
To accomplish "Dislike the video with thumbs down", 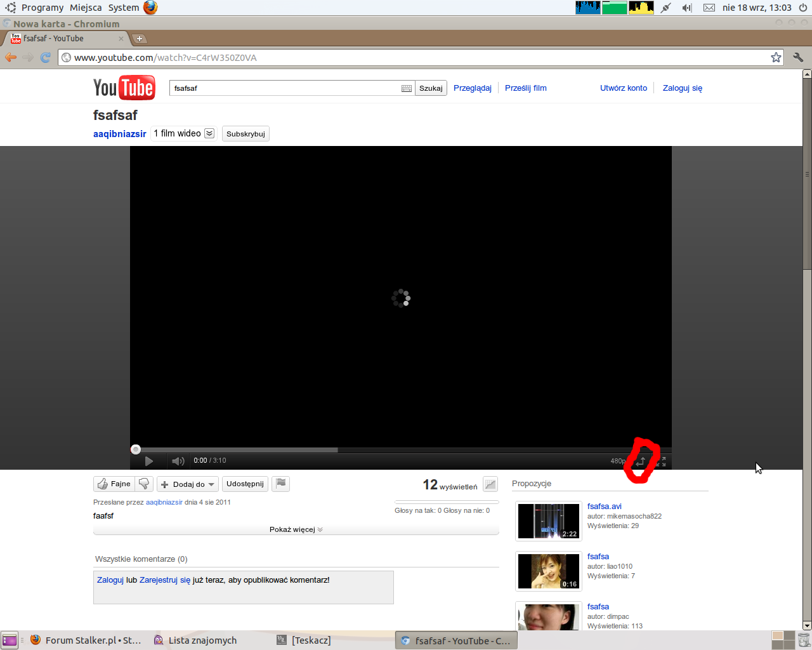I will click(x=144, y=484).
